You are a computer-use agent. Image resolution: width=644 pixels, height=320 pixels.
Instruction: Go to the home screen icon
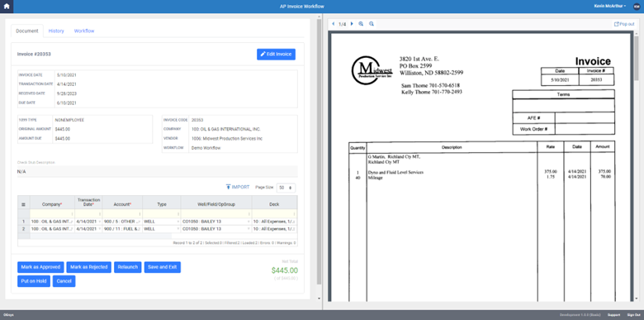(x=7, y=6)
